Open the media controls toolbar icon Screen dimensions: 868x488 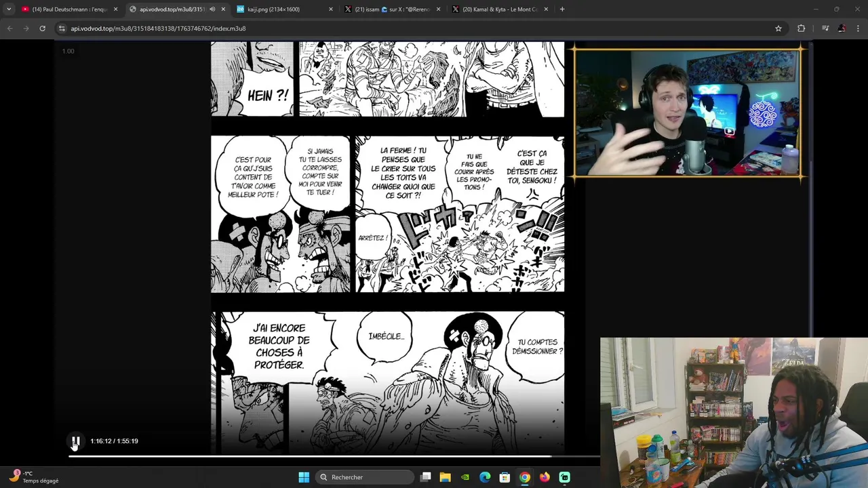825,28
